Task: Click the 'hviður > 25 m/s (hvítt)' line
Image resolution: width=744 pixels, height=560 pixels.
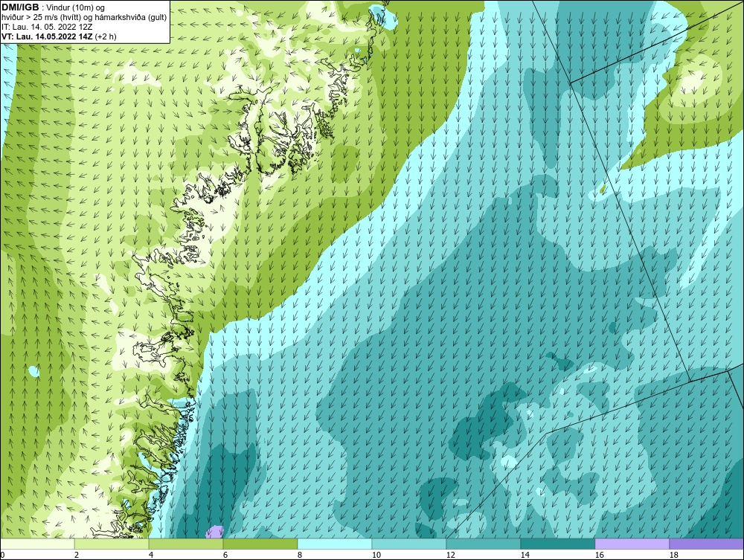Action: point(84,17)
